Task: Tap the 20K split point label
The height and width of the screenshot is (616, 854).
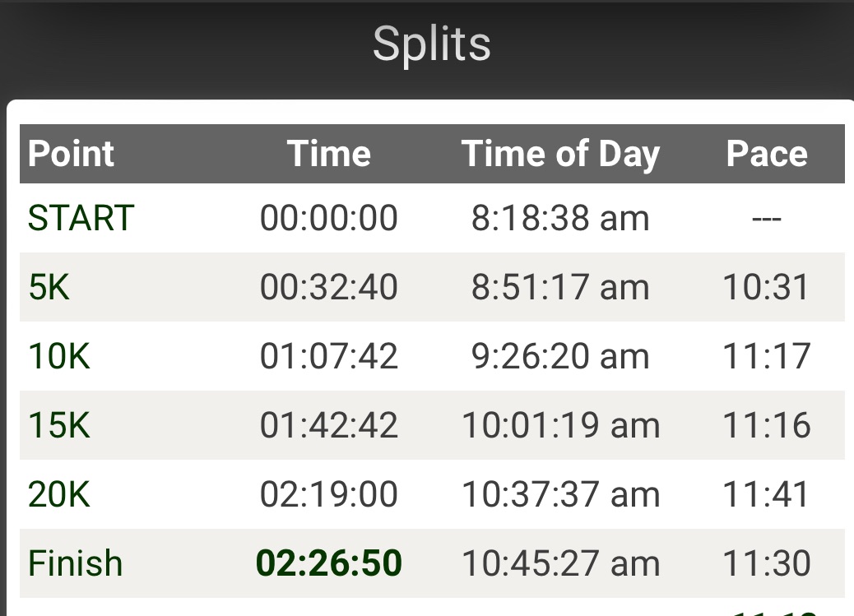Action: pyautogui.click(x=59, y=494)
